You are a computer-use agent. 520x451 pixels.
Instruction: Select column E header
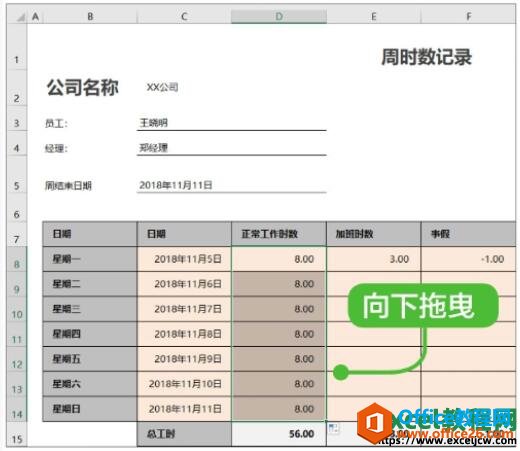[x=374, y=16]
